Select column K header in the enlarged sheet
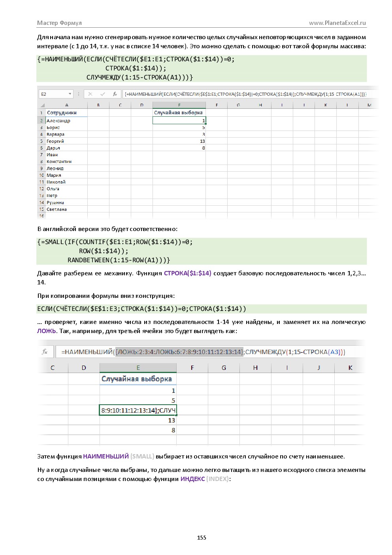 pos(350,368)
